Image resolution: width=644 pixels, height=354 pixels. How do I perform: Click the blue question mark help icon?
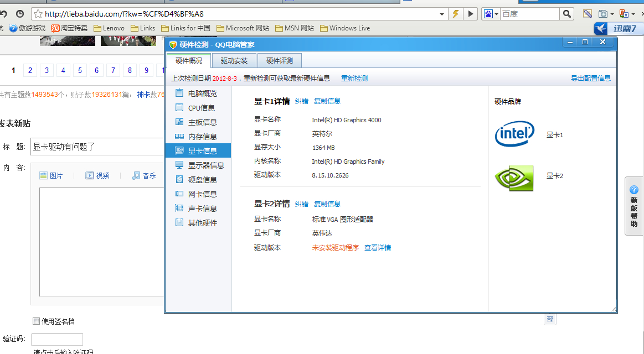coord(633,190)
